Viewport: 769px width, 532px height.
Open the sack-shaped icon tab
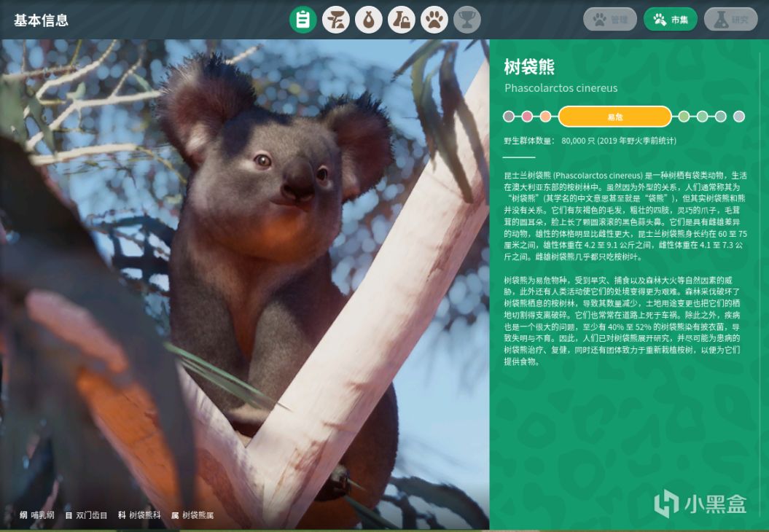coord(368,20)
